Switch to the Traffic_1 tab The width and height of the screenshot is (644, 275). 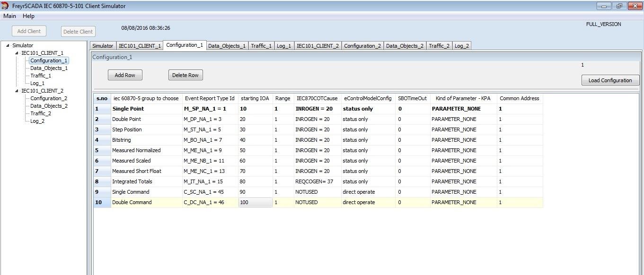[261, 46]
